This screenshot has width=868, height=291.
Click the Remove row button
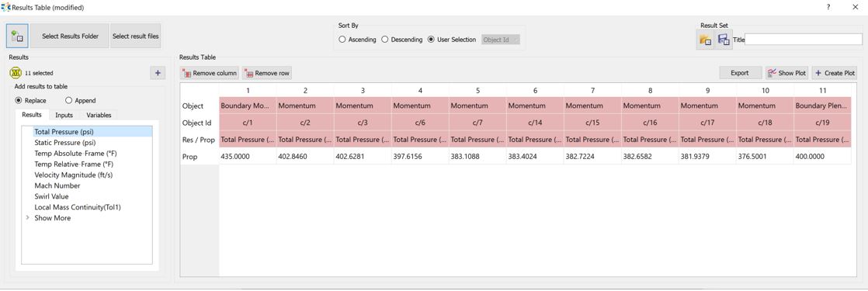(267, 73)
